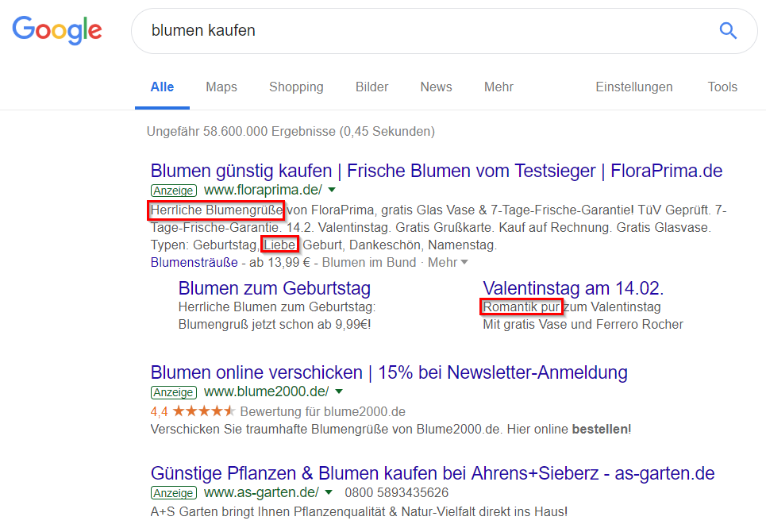Open the Mehr tab menu
This screenshot has width=766, height=532.
click(498, 87)
